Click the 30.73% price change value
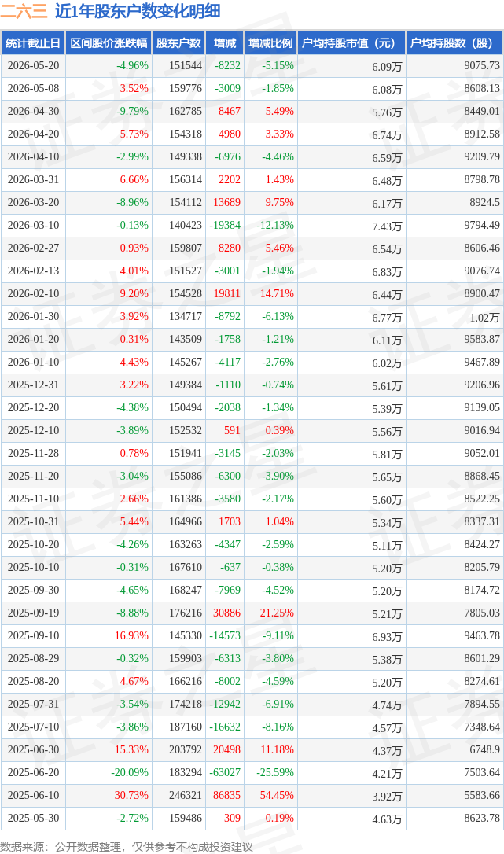The image size is (504, 854). point(131,796)
